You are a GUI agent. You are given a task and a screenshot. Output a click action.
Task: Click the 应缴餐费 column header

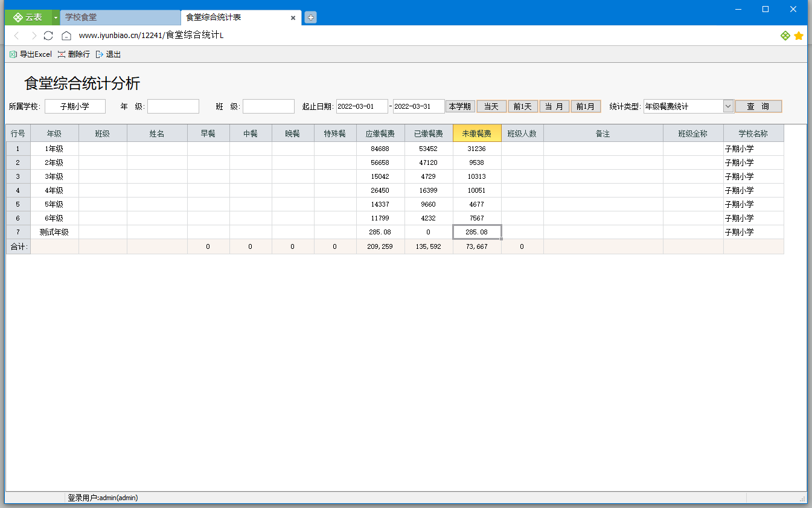point(380,133)
